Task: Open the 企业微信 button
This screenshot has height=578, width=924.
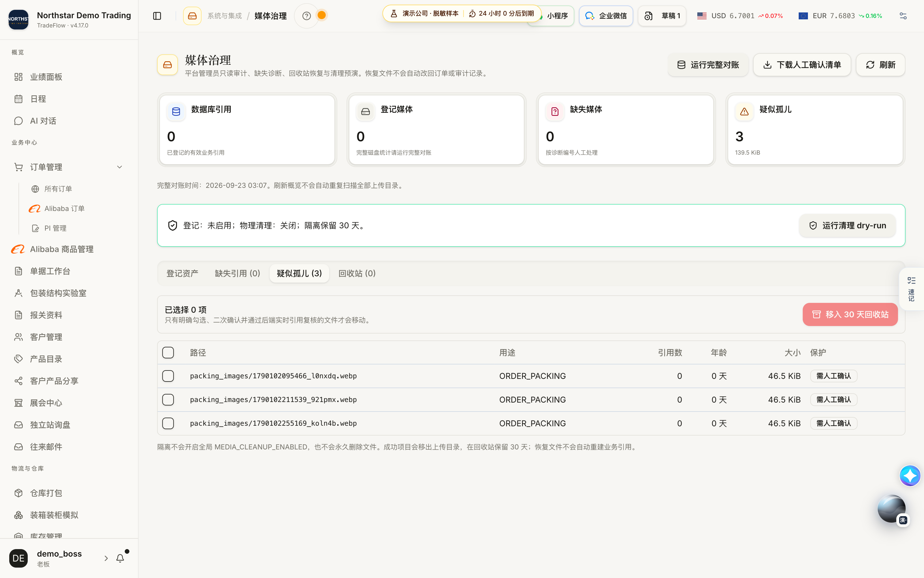Action: [606, 16]
